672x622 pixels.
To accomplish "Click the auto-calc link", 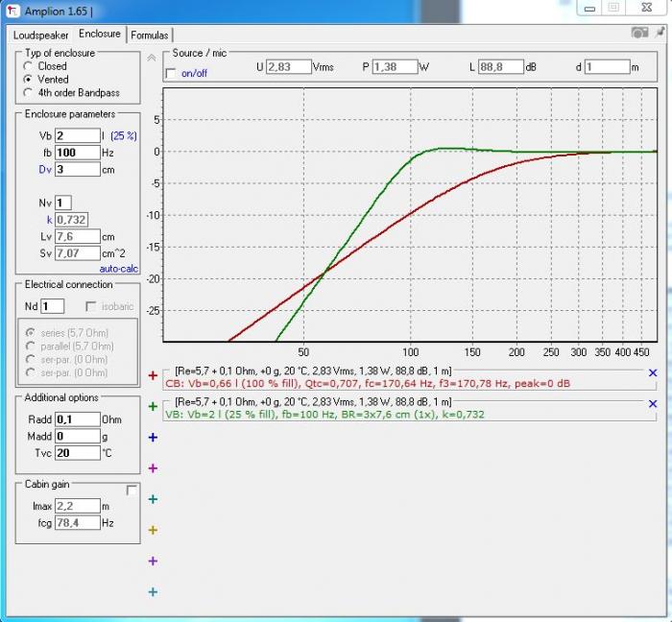I will coord(119,269).
